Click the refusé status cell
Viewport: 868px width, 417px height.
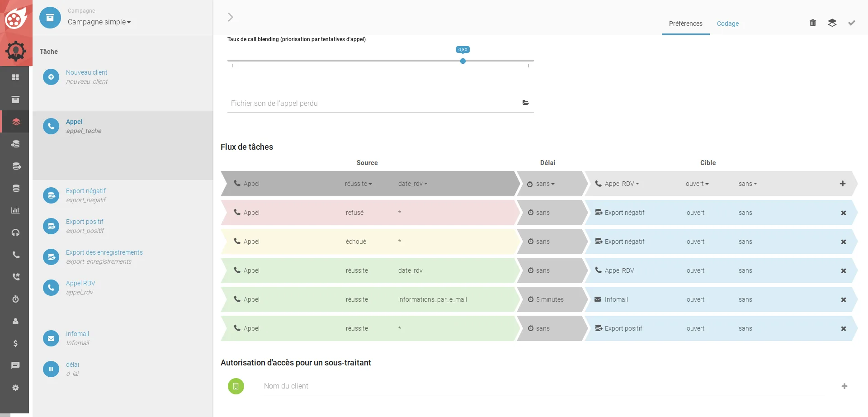(x=355, y=213)
